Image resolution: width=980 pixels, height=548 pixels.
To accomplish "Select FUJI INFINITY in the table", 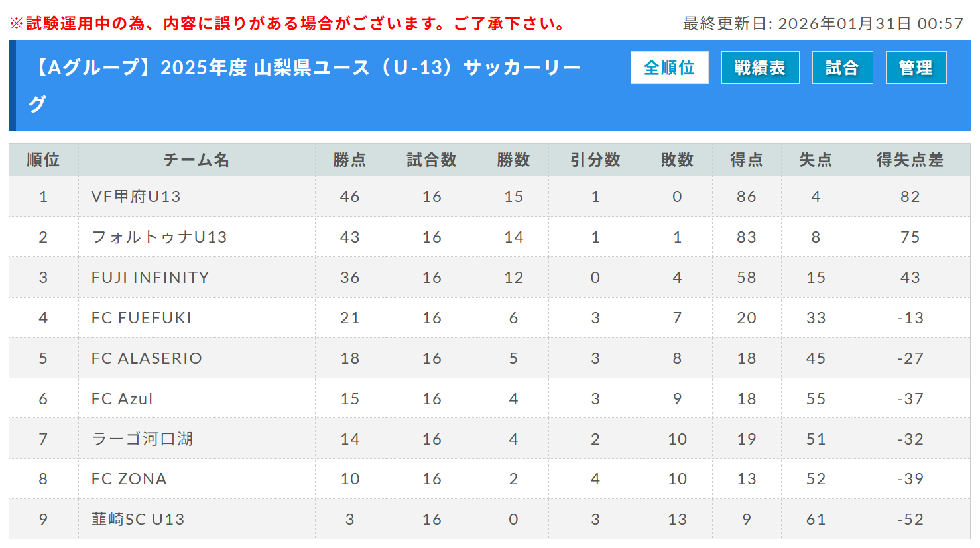I will [x=150, y=278].
